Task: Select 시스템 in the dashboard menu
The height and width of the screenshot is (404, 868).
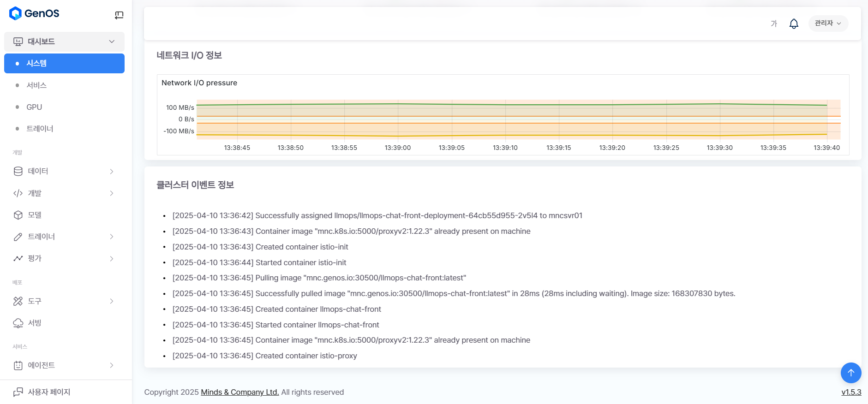Action: click(64, 63)
